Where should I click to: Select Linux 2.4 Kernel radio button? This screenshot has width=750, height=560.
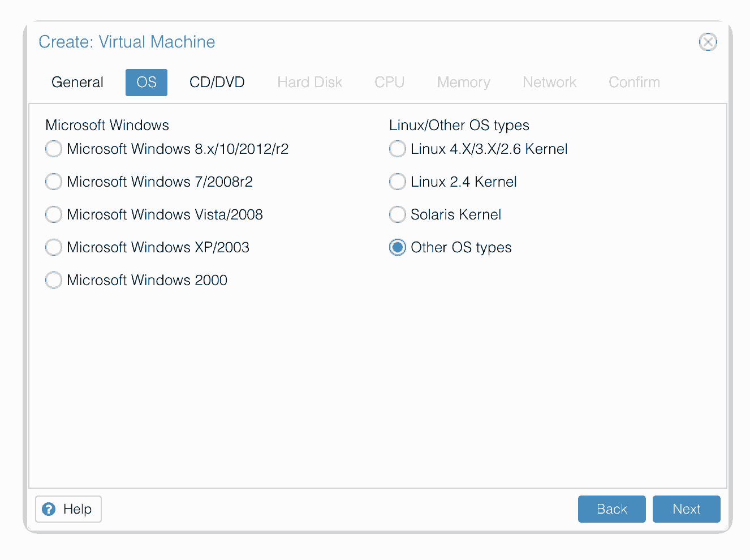click(x=398, y=182)
